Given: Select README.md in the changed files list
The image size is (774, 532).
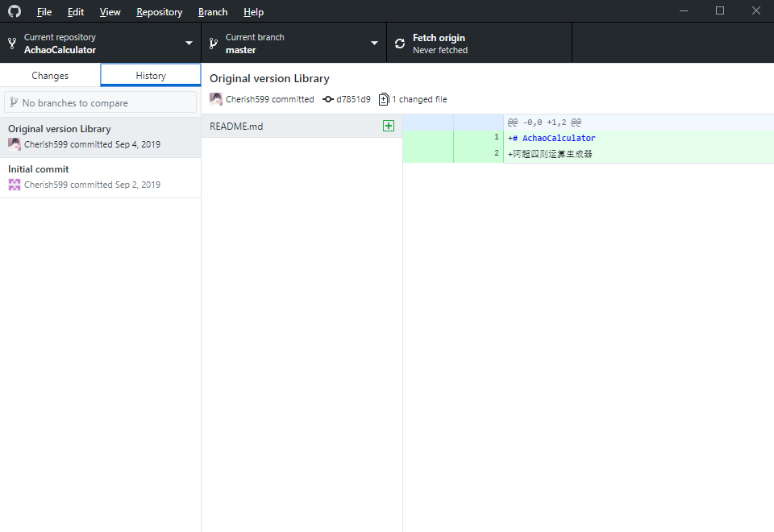Looking at the screenshot, I should [x=302, y=126].
